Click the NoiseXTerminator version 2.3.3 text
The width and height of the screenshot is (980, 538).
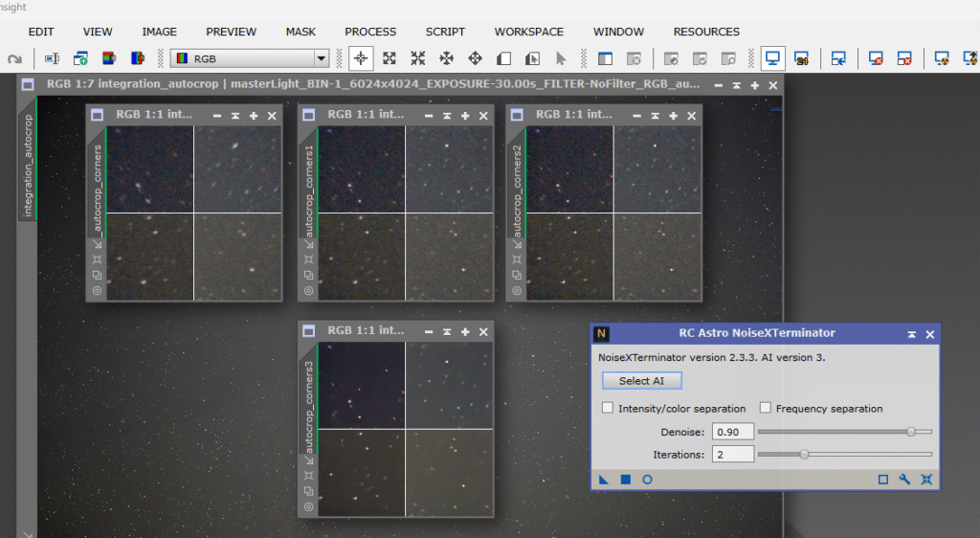(712, 357)
